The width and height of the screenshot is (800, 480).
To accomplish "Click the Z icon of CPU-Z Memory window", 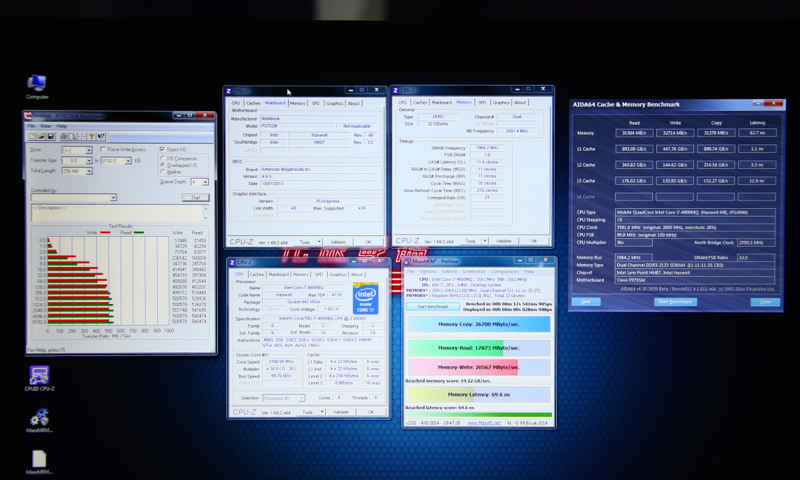I will pos(395,90).
